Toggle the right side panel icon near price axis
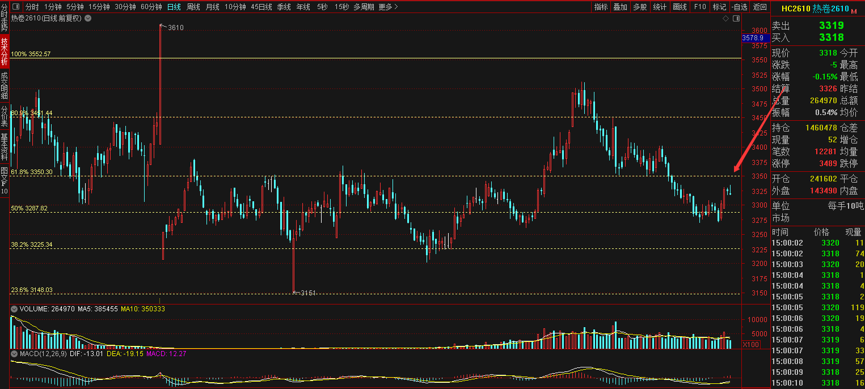This screenshot has height=389, width=865. 735,19
